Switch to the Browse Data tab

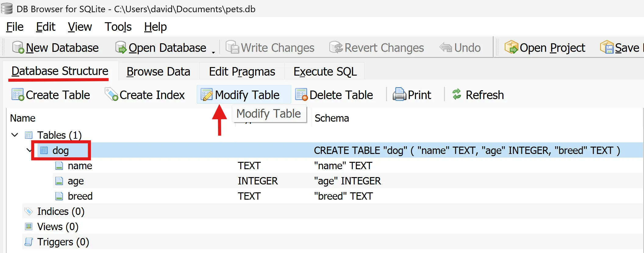pos(158,72)
